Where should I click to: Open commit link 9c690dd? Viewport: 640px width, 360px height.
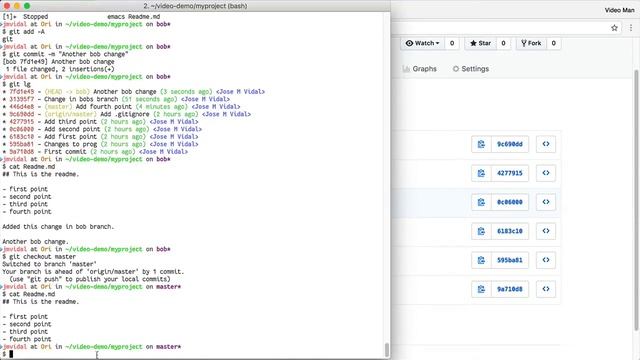click(x=510, y=144)
